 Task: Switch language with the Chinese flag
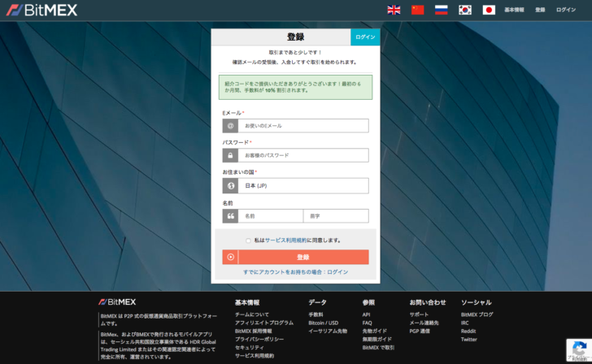(418, 10)
